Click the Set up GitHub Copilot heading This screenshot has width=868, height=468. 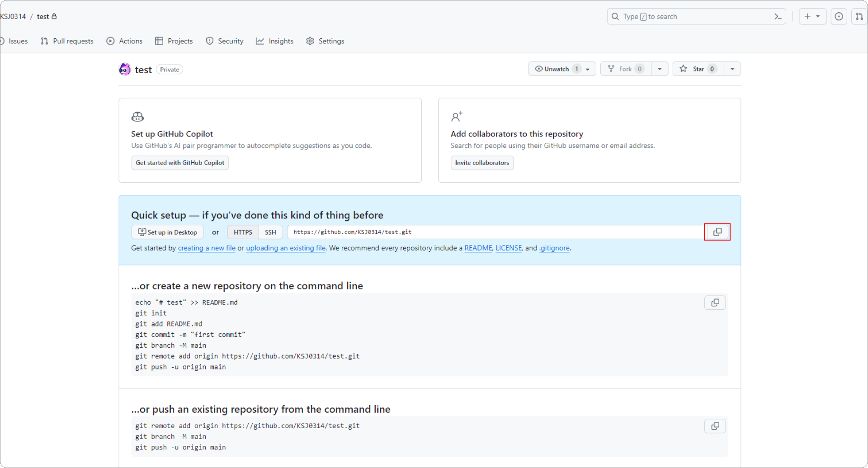tap(172, 134)
